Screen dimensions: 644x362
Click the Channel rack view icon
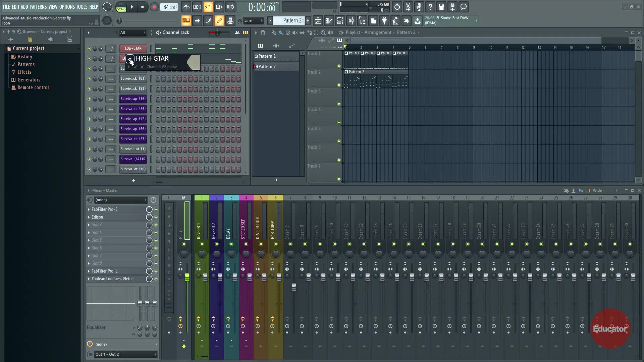pos(340,21)
